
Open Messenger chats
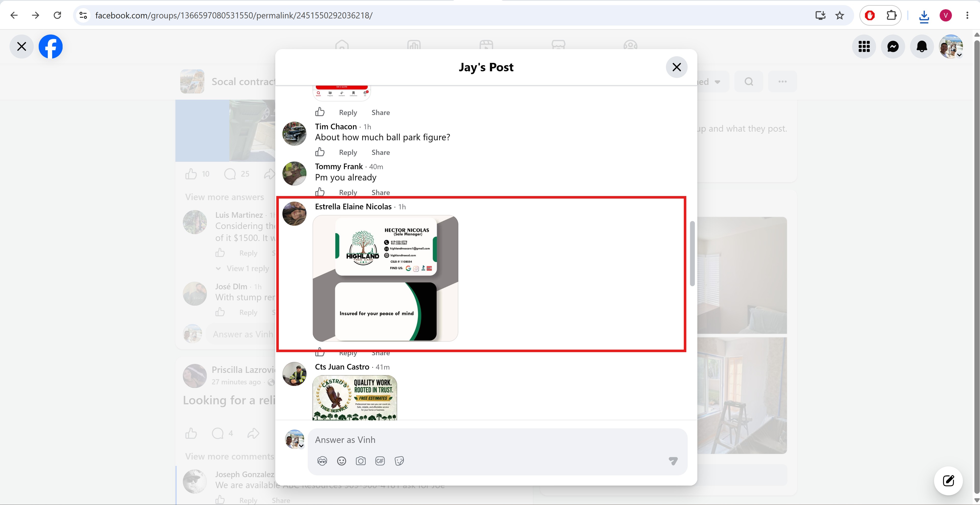tap(893, 47)
